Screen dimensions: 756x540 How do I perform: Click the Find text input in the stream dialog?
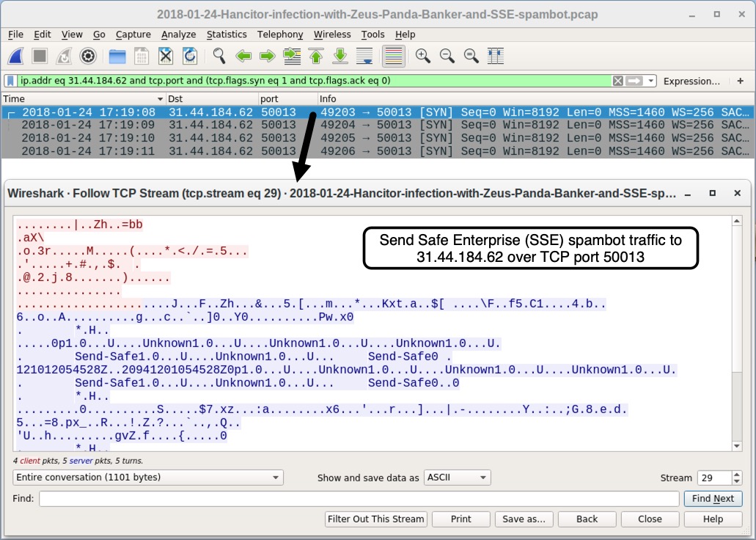tap(359, 498)
